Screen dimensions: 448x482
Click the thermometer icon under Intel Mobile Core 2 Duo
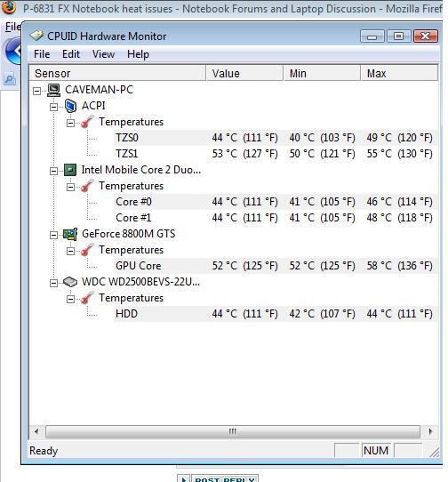point(87,186)
